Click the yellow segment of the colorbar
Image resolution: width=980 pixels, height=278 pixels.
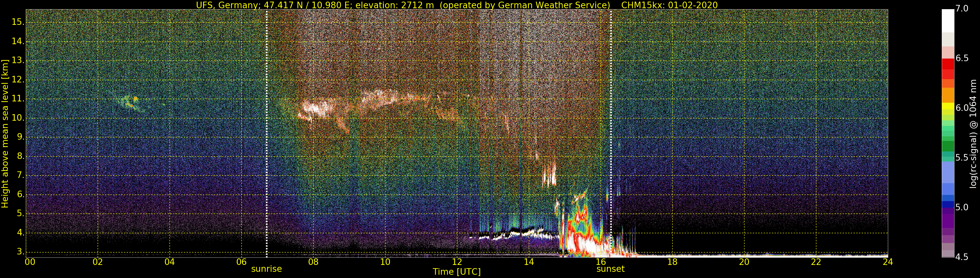(x=948, y=106)
